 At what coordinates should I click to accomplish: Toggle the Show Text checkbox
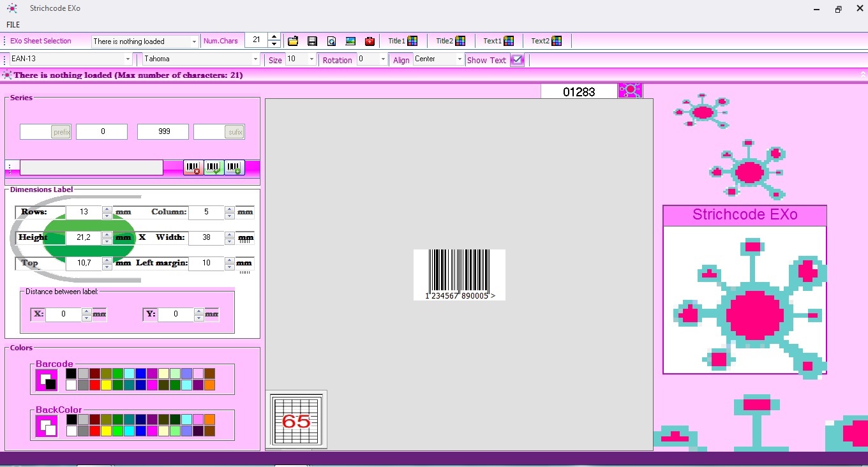(x=517, y=60)
